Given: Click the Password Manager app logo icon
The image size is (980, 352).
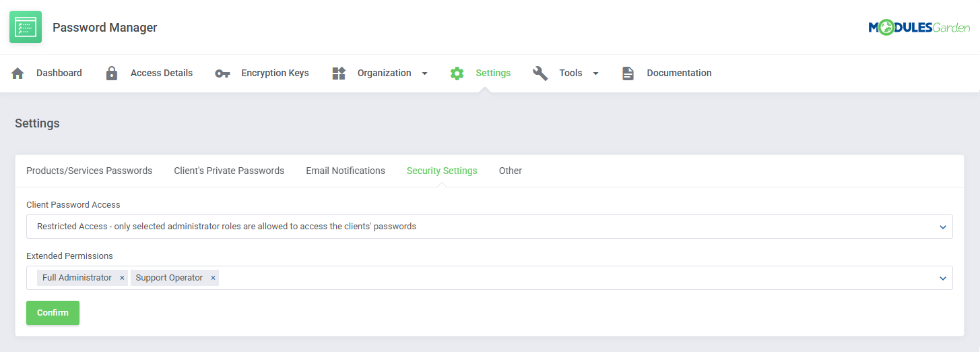Looking at the screenshot, I should [26, 27].
